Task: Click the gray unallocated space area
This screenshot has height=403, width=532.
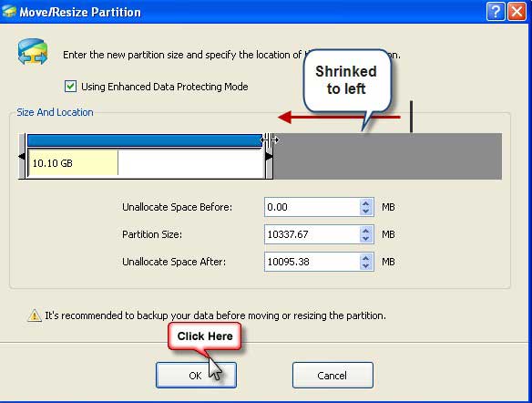Action: coord(387,156)
